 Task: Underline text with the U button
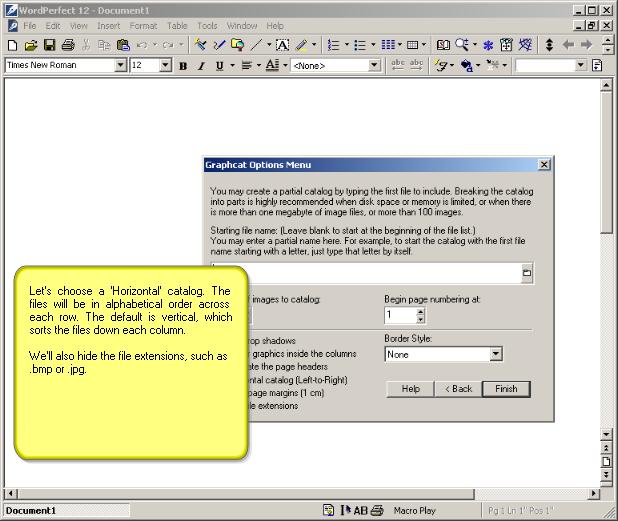coord(220,66)
